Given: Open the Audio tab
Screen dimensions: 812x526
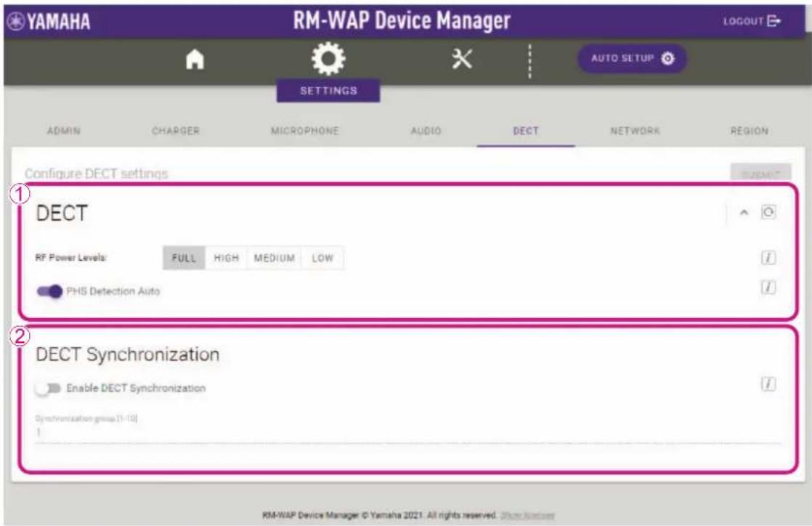Looking at the screenshot, I should click(x=426, y=131).
